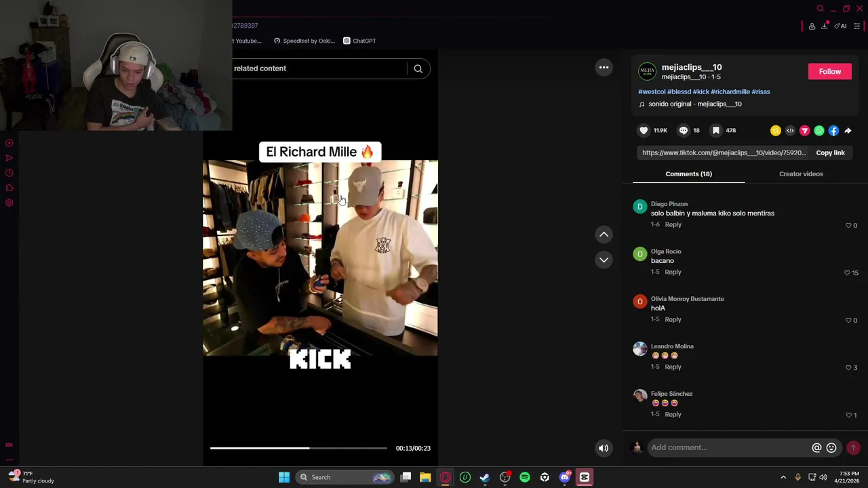The height and width of the screenshot is (488, 868).
Task: Reply to Diego Pinzon's comment
Action: coord(673,224)
